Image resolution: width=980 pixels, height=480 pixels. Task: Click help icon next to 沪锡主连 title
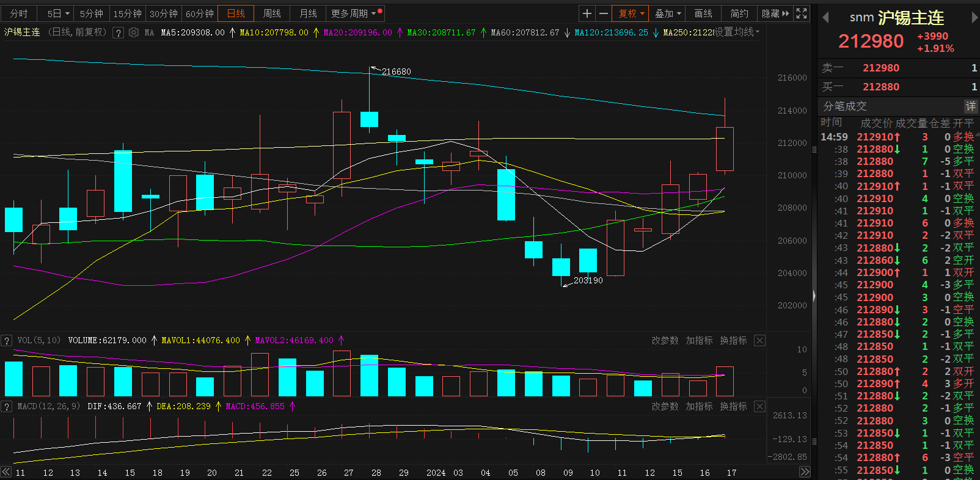[x=119, y=32]
